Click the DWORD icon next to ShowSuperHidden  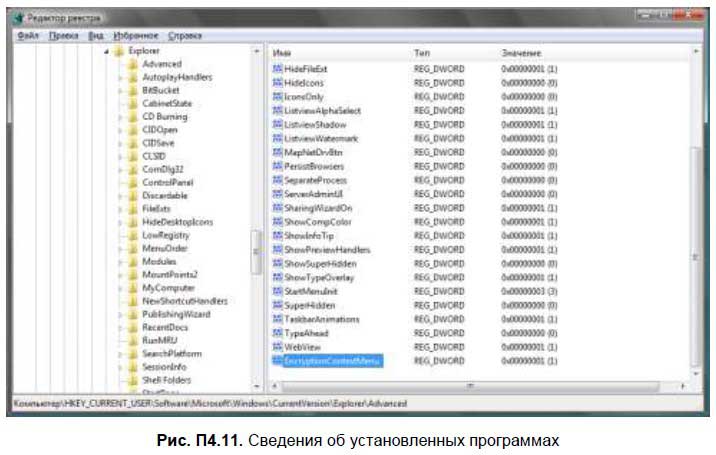(277, 263)
